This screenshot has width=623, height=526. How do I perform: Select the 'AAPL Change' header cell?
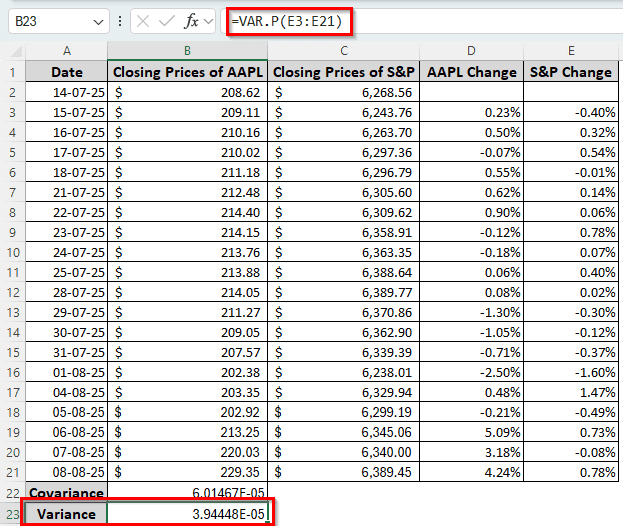point(471,72)
